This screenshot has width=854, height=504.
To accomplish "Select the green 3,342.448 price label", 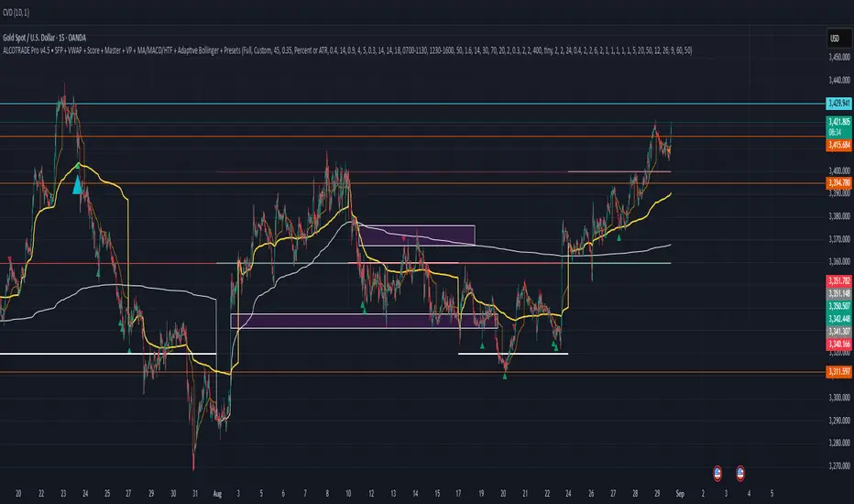I will point(838,319).
